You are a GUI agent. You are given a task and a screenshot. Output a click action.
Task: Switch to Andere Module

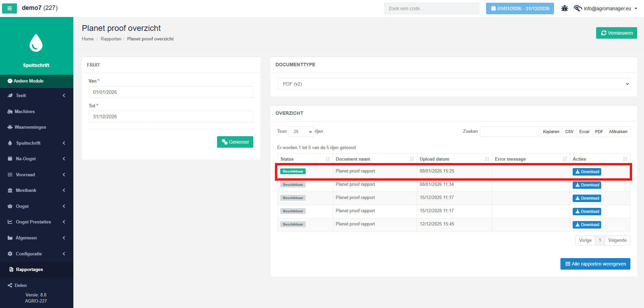[x=37, y=81]
